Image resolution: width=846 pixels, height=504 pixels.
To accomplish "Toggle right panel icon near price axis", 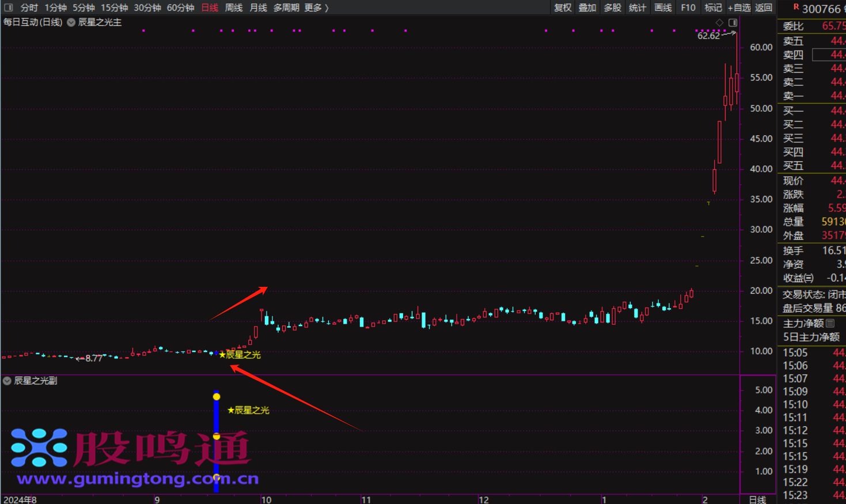I will pyautogui.click(x=733, y=22).
